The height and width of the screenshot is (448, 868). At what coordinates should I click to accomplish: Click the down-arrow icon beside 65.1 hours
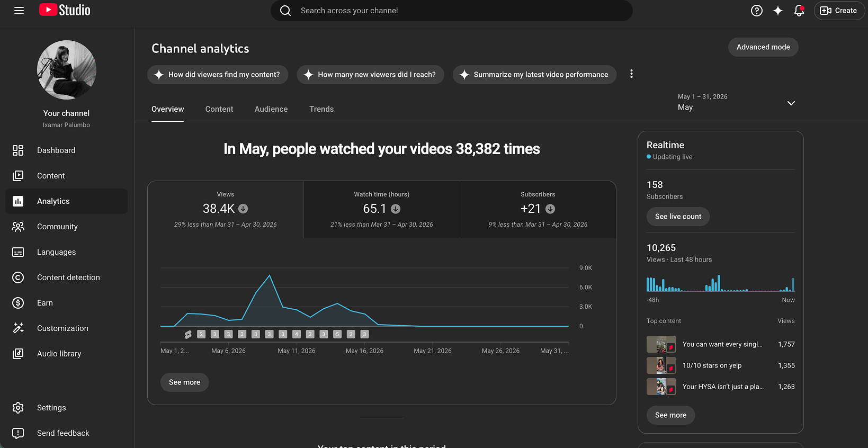(x=396, y=209)
